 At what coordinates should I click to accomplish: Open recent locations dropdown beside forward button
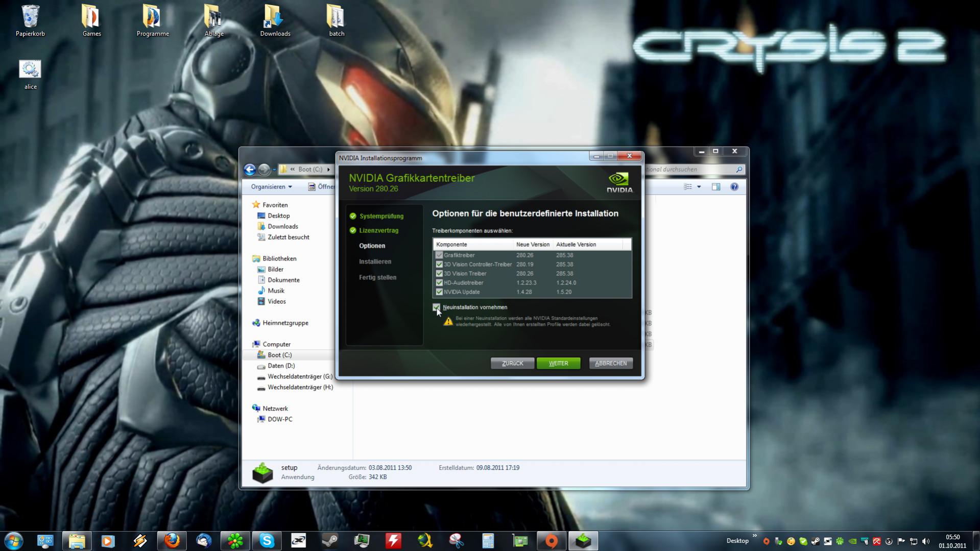point(274,170)
